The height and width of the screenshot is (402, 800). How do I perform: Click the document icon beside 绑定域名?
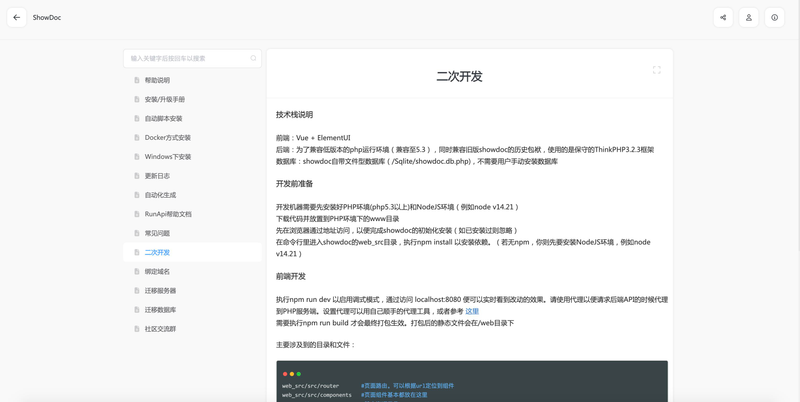coord(137,271)
